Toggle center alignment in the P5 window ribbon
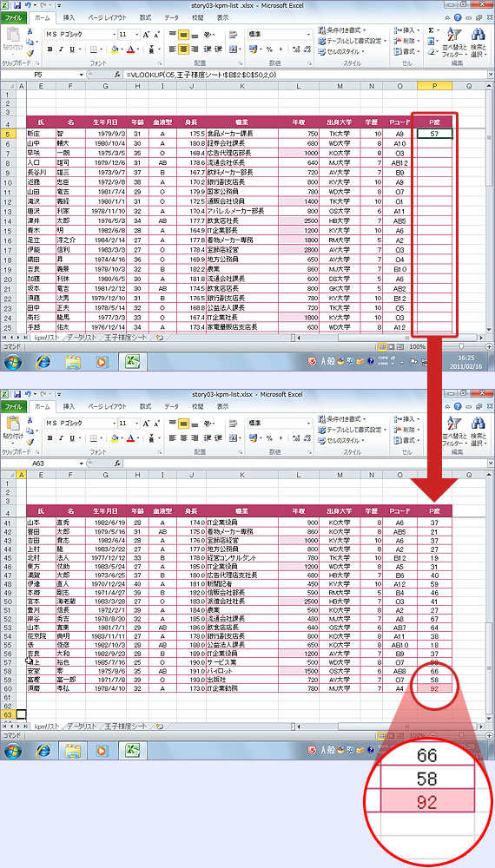The image size is (495, 868). pos(184,49)
